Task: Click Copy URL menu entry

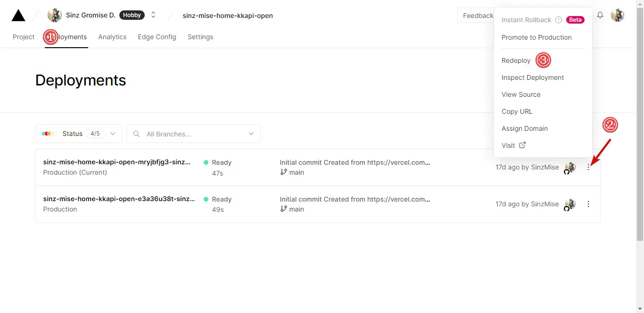Action: (x=517, y=111)
